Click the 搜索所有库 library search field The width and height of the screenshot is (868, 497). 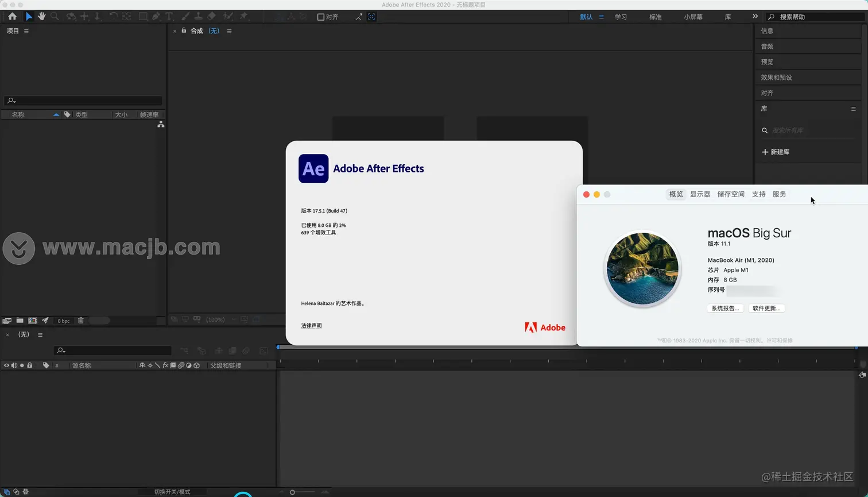(x=808, y=130)
